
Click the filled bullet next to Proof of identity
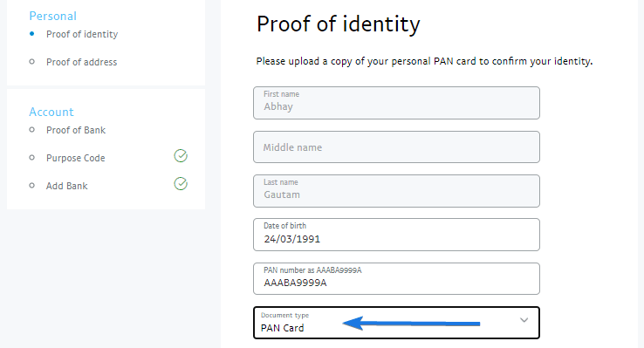click(x=32, y=34)
